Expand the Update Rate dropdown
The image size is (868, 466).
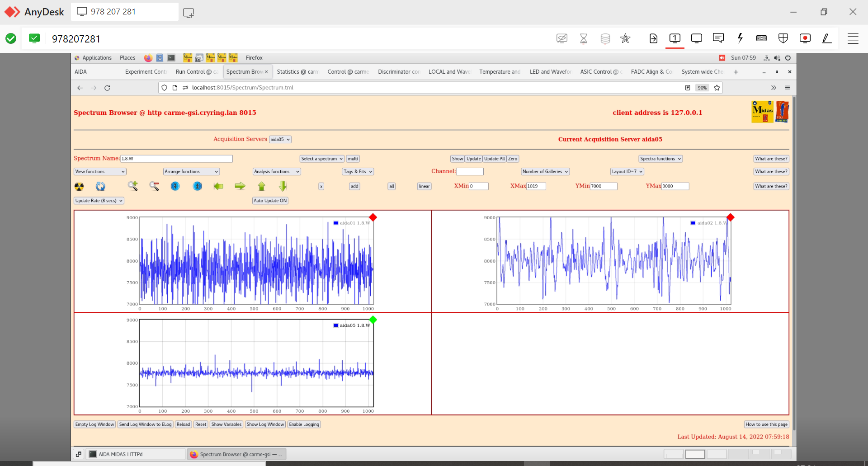[99, 201]
